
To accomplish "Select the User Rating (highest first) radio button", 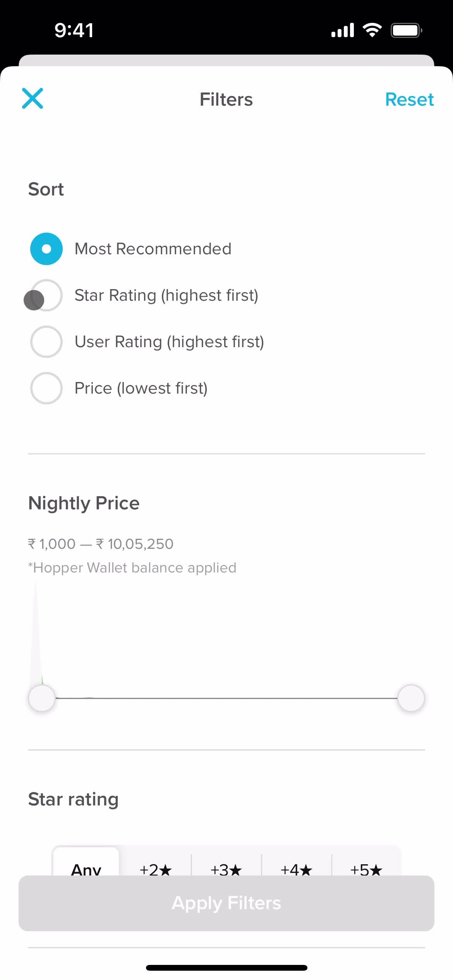I will [46, 342].
